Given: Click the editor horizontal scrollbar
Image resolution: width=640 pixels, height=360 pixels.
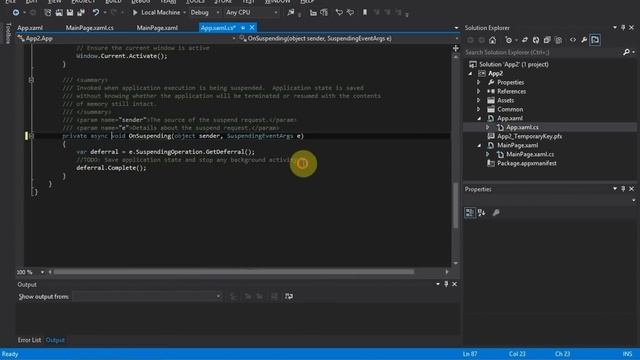Looking at the screenshot, I should 234,272.
